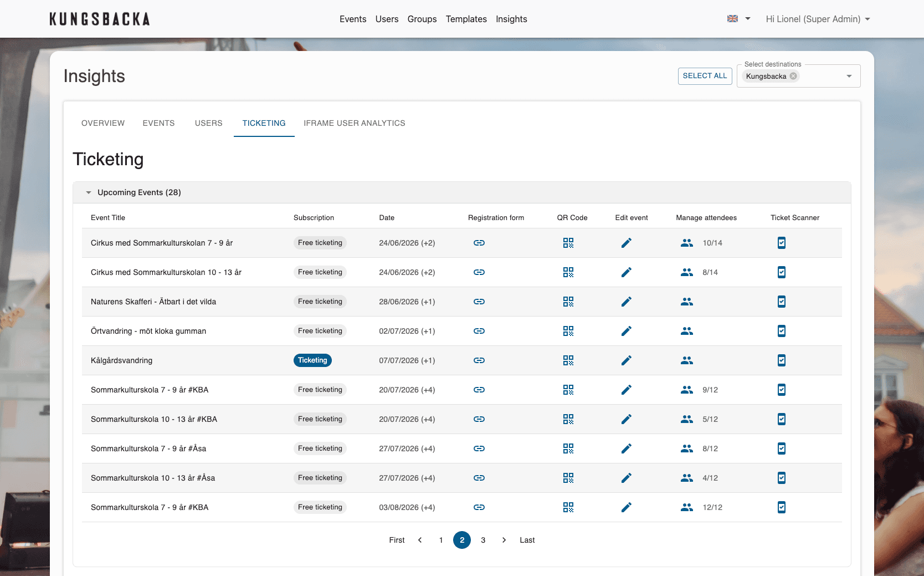Switch to the Overview tab
Screen dimensions: 924x576
point(103,123)
